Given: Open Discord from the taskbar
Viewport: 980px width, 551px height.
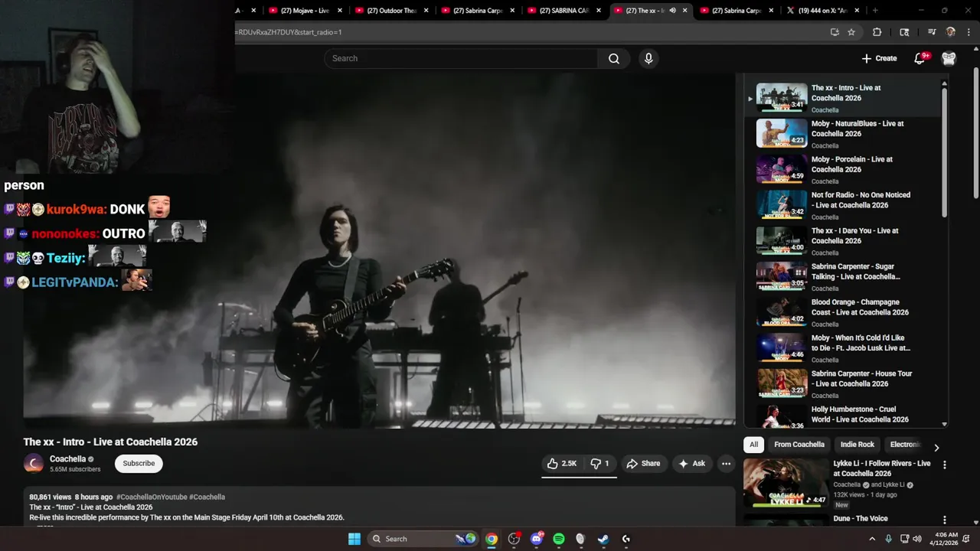Looking at the screenshot, I should pos(536,539).
